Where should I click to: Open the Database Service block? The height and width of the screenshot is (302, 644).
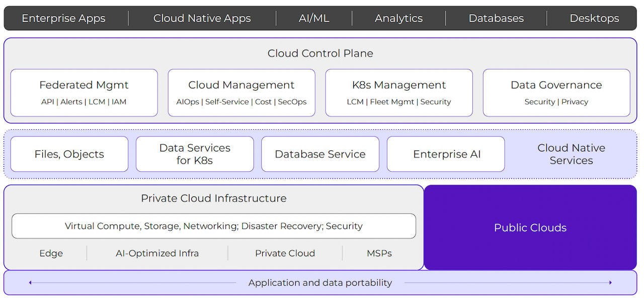pos(320,154)
